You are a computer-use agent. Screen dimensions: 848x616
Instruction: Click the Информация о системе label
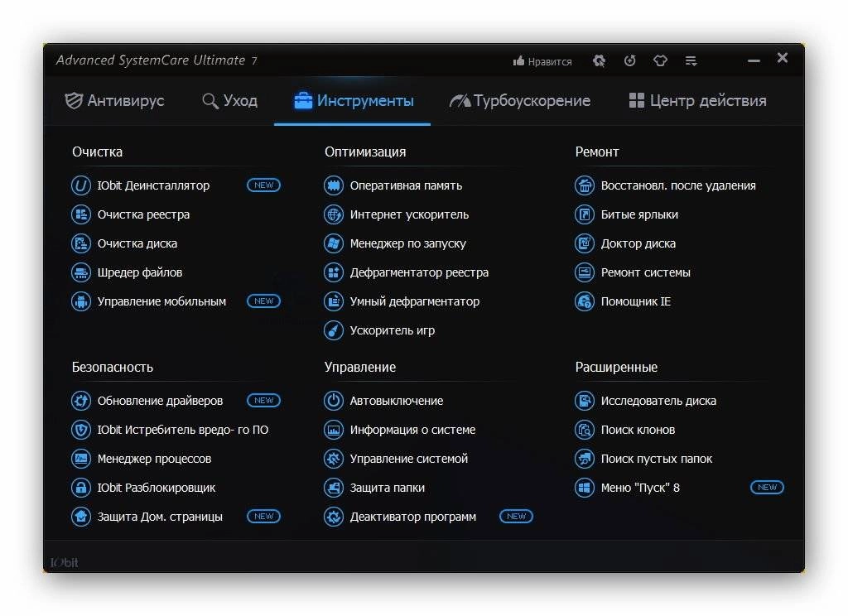(412, 430)
